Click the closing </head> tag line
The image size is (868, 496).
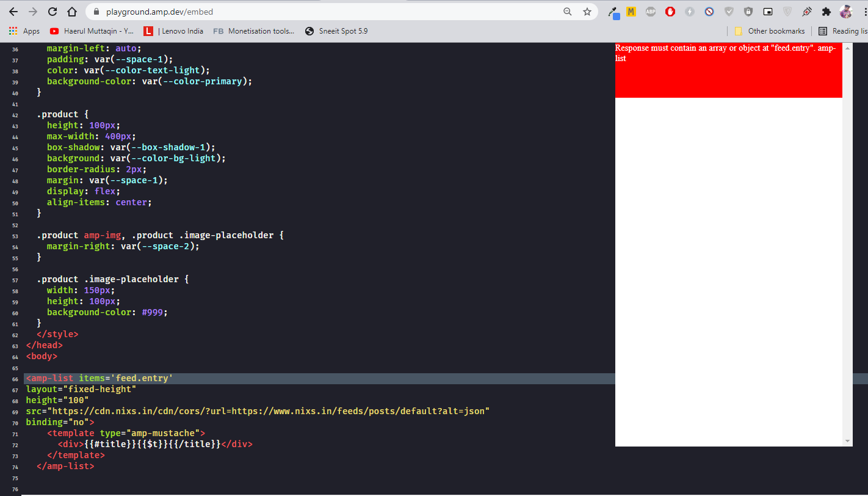coord(44,345)
